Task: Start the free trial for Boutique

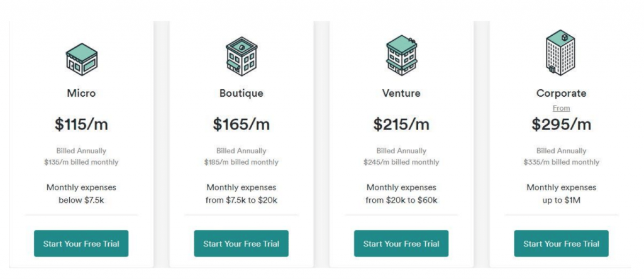Action: 241,243
